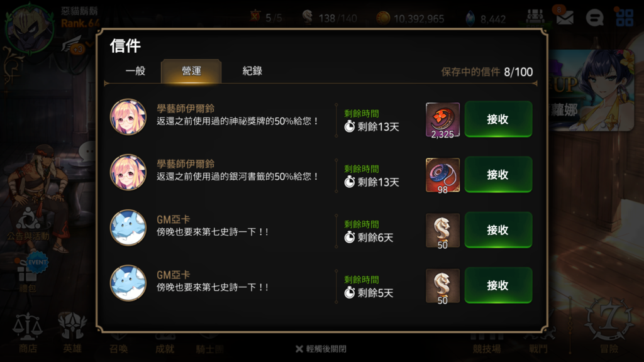Tap 輕觸後關閉 to close the mail window
The image size is (644, 362).
coord(321,349)
